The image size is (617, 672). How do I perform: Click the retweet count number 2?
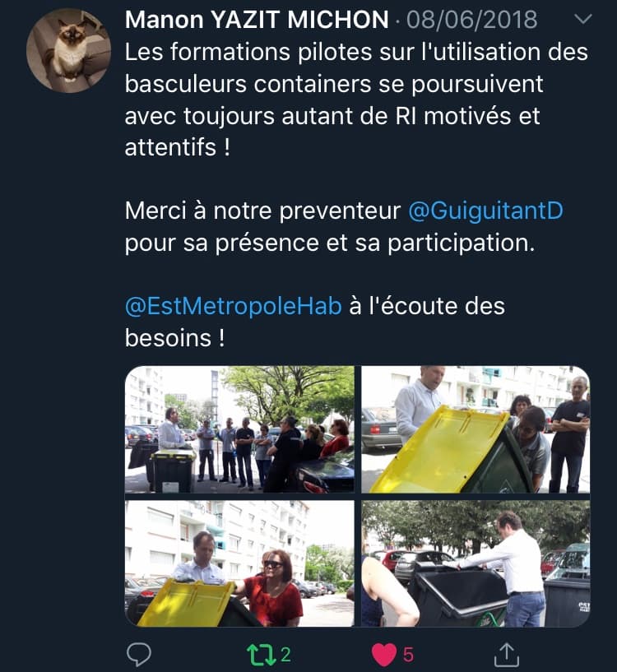(x=285, y=655)
